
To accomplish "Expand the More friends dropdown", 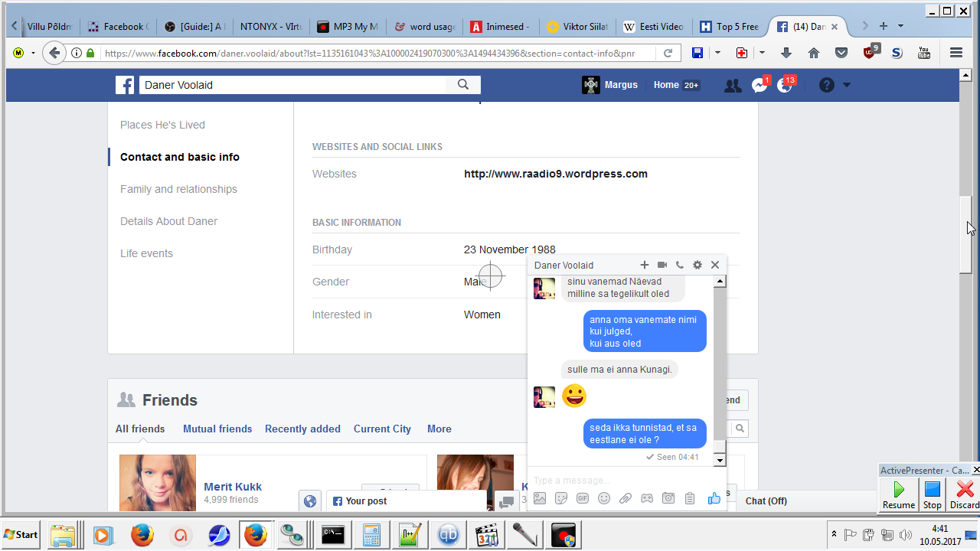I will [439, 429].
